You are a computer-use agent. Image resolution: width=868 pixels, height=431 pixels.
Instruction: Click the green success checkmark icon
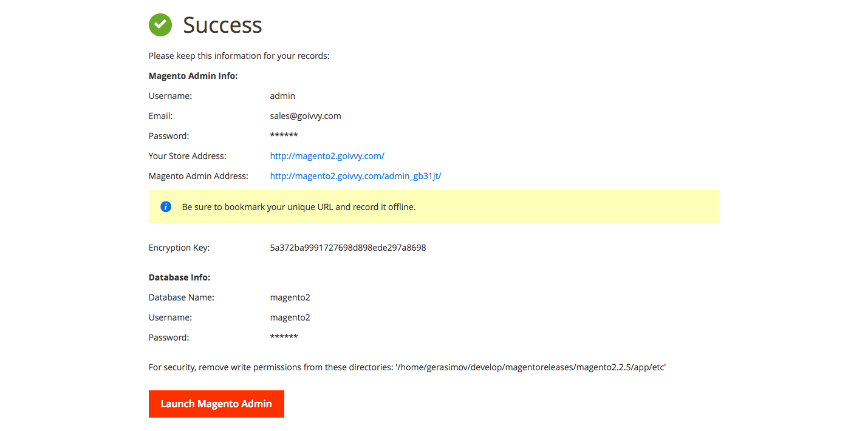click(x=160, y=25)
